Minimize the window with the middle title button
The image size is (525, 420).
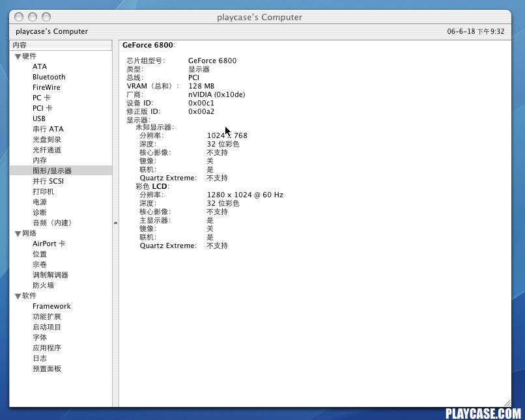[33, 17]
